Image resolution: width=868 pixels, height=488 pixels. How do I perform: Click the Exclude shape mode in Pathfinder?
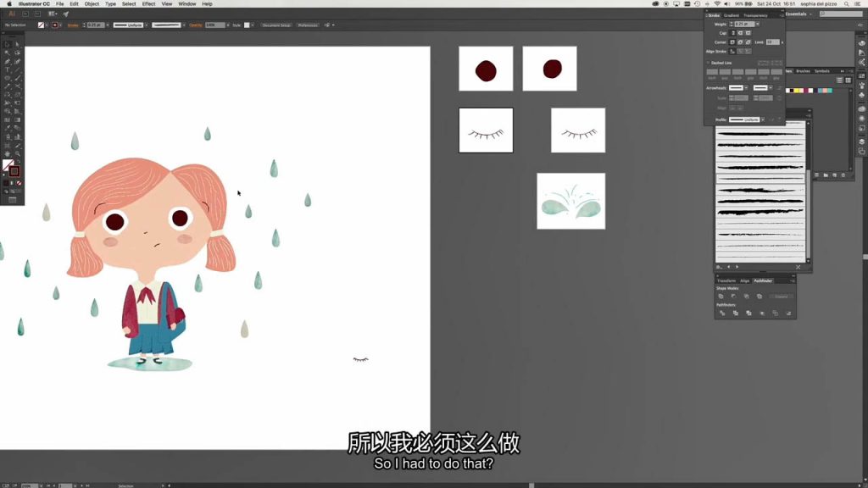coord(759,297)
